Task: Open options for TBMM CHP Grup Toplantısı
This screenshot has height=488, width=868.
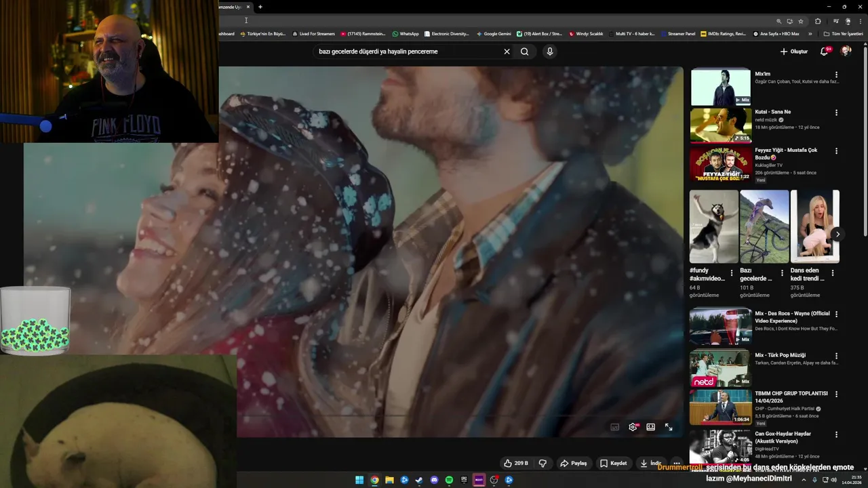Action: pos(836,394)
